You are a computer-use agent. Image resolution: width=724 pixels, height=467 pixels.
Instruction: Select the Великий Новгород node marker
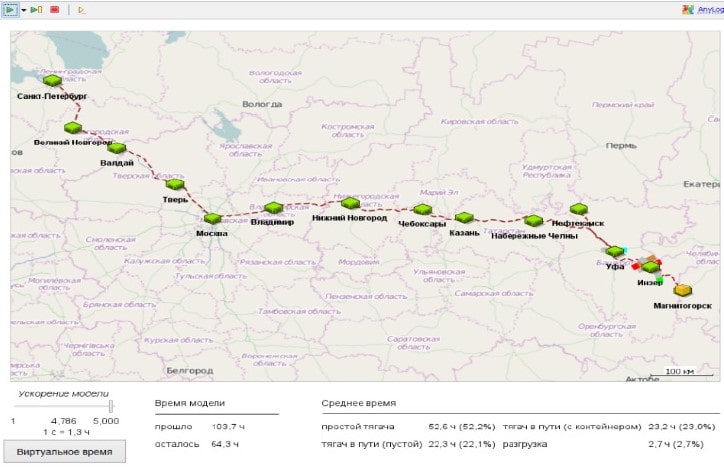73,128
